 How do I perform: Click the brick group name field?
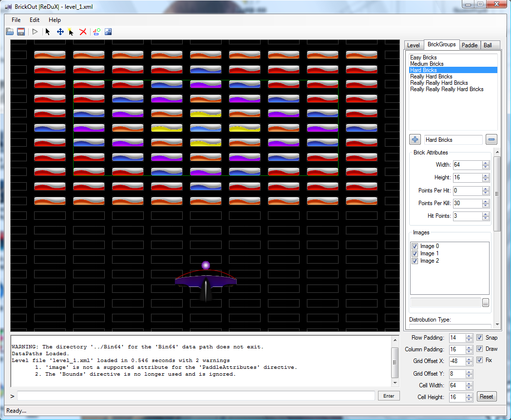tap(454, 139)
